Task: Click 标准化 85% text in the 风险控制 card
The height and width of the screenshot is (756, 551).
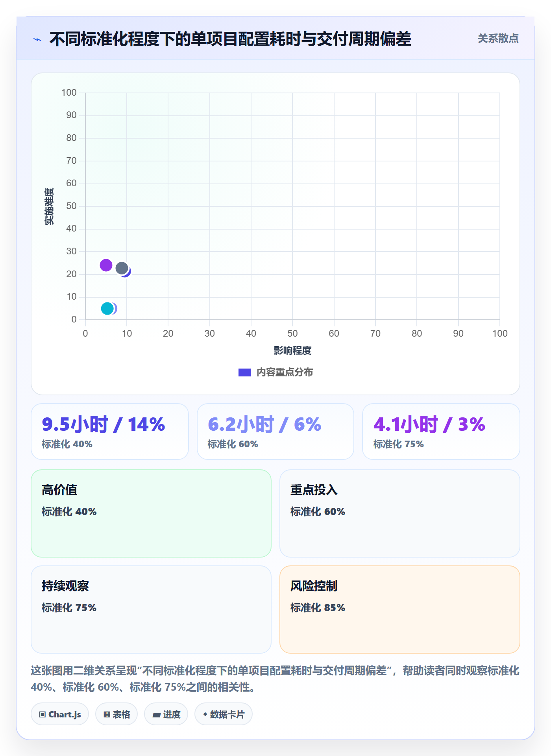Action: coord(318,608)
